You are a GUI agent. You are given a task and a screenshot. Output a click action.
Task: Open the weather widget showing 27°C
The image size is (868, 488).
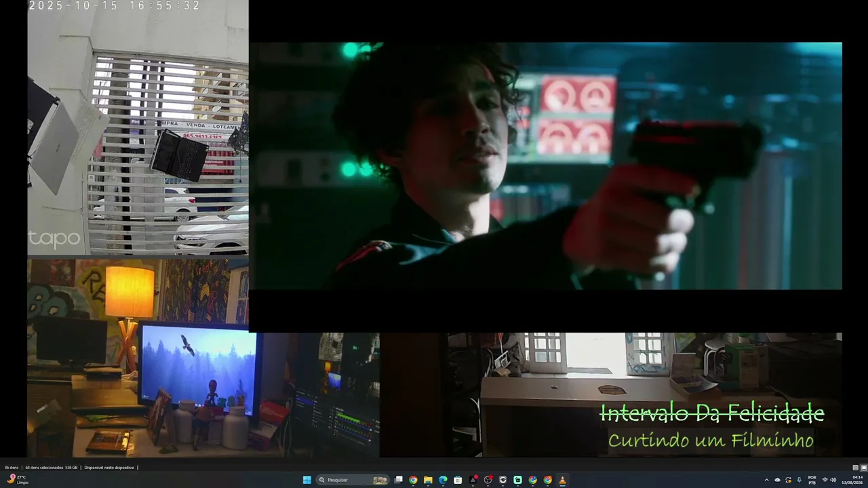coord(18,480)
